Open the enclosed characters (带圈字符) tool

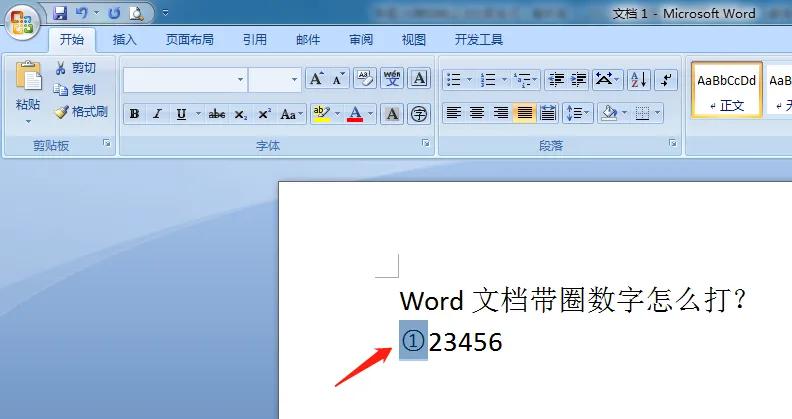[x=419, y=114]
